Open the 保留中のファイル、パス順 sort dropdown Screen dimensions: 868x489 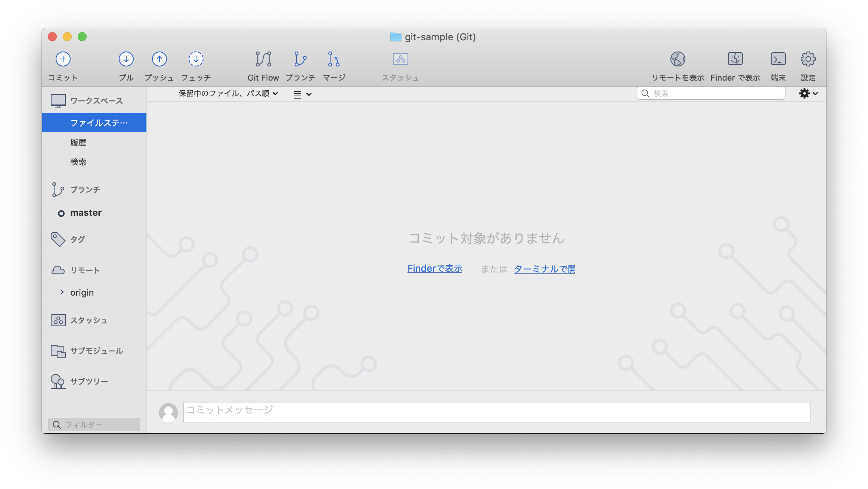point(228,94)
